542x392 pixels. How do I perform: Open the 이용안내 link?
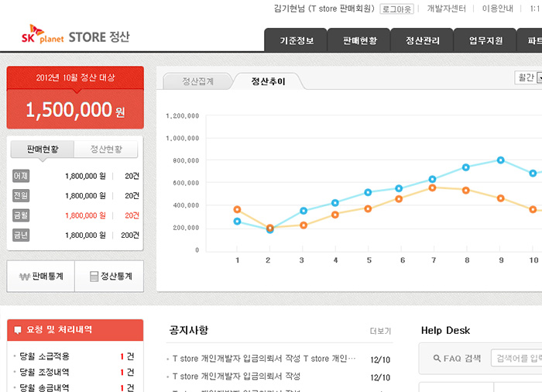(497, 9)
